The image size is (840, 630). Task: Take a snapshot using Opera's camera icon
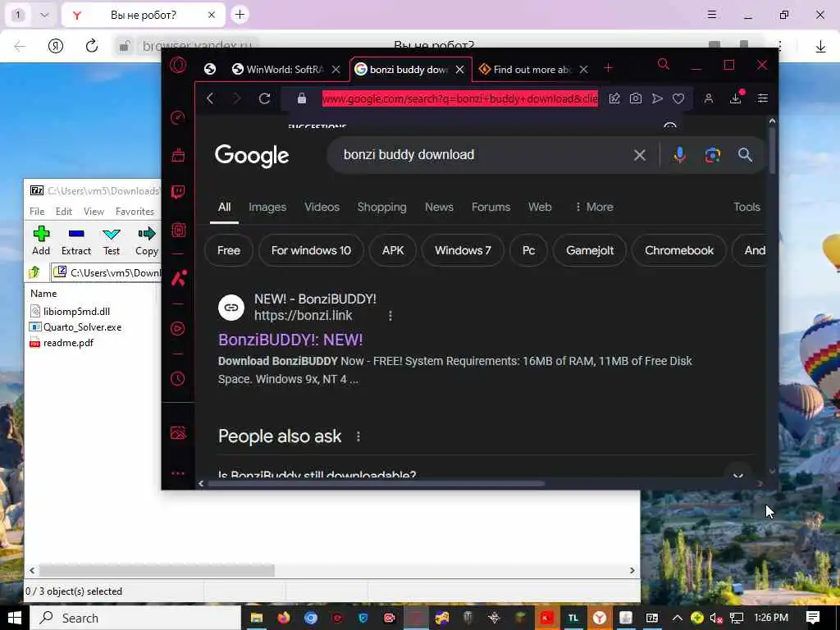point(636,98)
